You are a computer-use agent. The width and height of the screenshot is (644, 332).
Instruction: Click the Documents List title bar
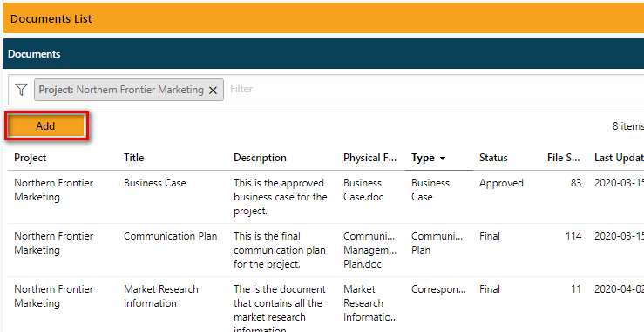[x=323, y=18]
